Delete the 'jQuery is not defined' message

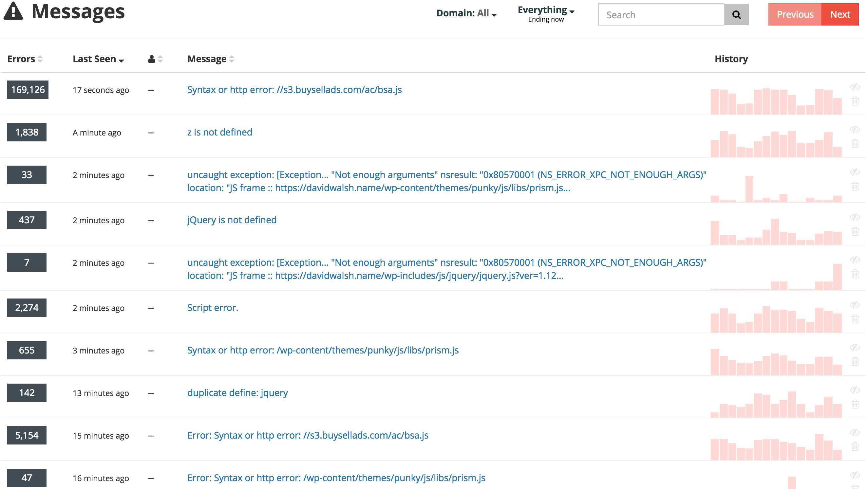(855, 231)
